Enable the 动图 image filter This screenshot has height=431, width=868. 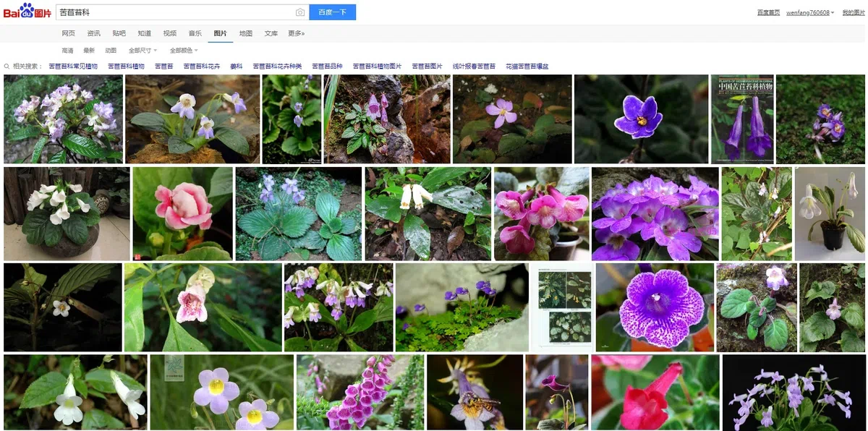tap(110, 50)
